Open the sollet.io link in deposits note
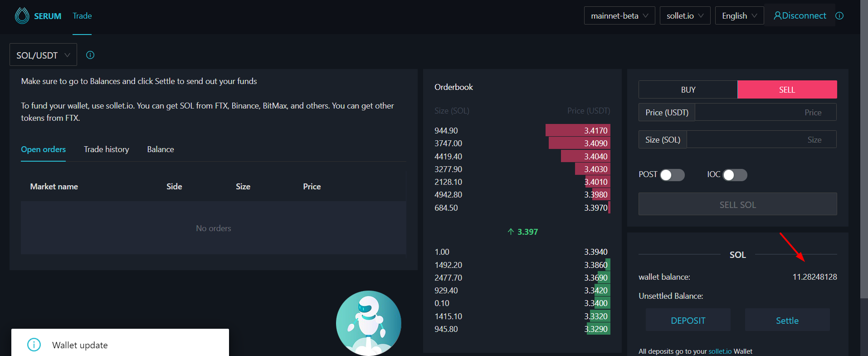This screenshot has height=356, width=868. [720, 351]
